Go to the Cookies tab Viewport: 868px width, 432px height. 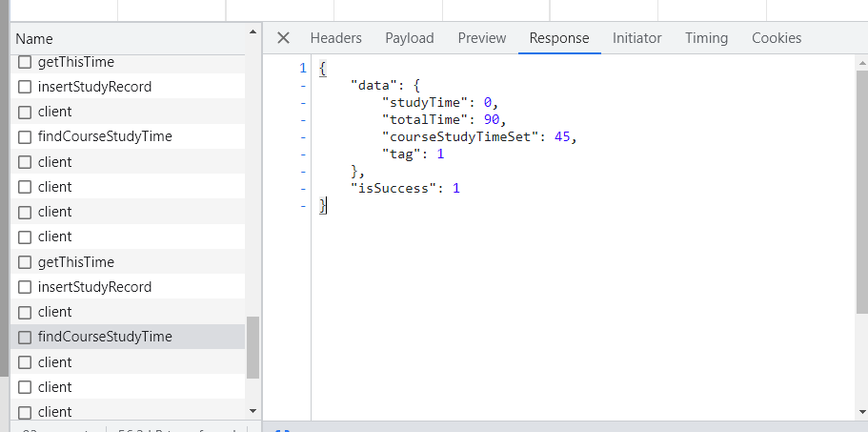[776, 38]
